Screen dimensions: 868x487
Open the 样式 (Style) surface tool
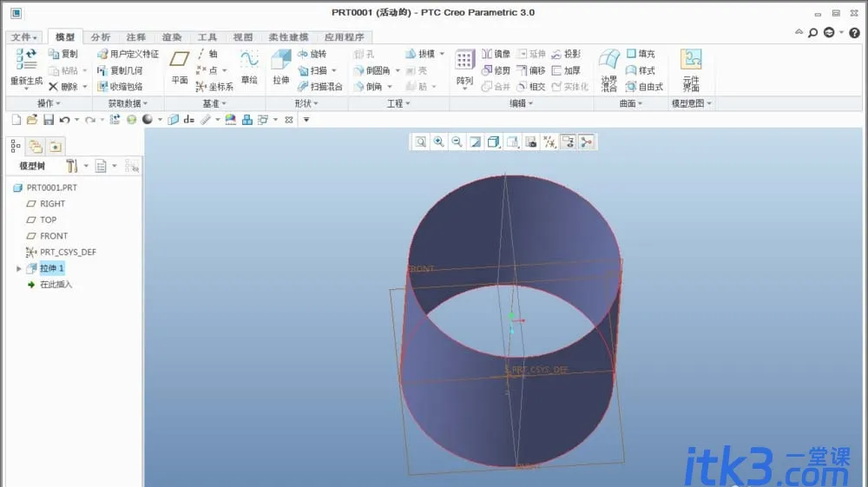pyautogui.click(x=641, y=70)
